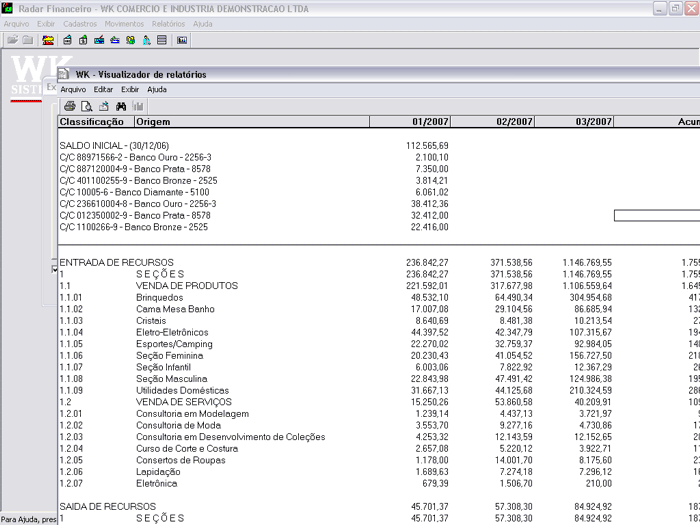Open the Exibir menu in report viewer

[130, 90]
